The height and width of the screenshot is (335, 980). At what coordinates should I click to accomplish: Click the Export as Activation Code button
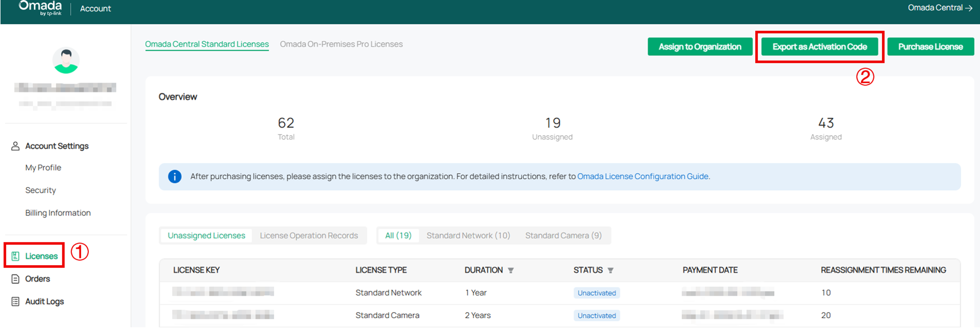820,46
